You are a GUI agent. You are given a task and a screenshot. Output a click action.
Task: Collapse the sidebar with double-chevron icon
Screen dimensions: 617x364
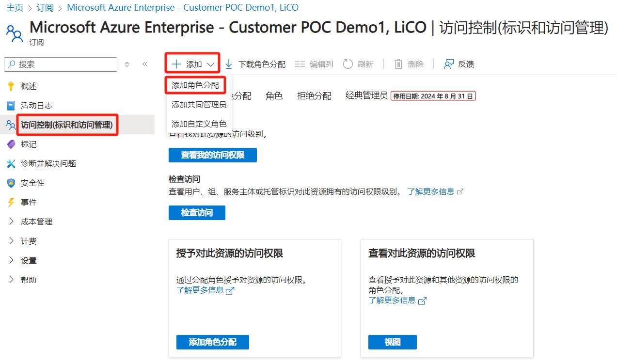(x=145, y=64)
